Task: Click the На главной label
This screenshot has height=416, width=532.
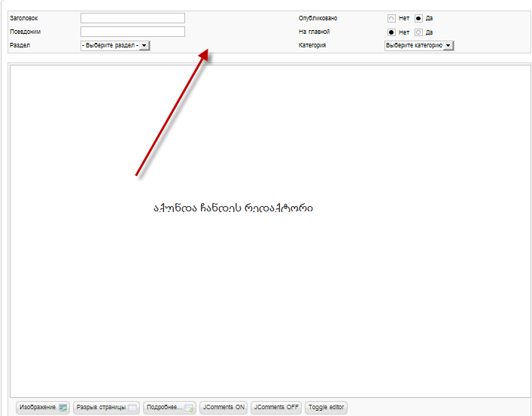Action: pyautogui.click(x=314, y=32)
